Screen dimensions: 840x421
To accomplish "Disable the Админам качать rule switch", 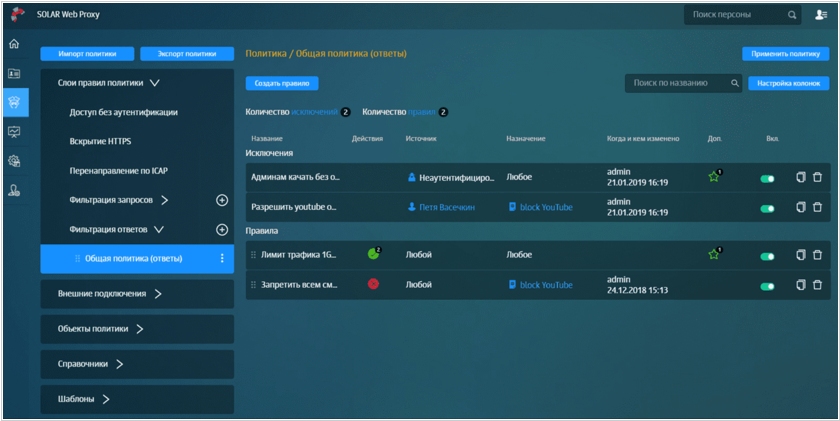I will 768,179.
